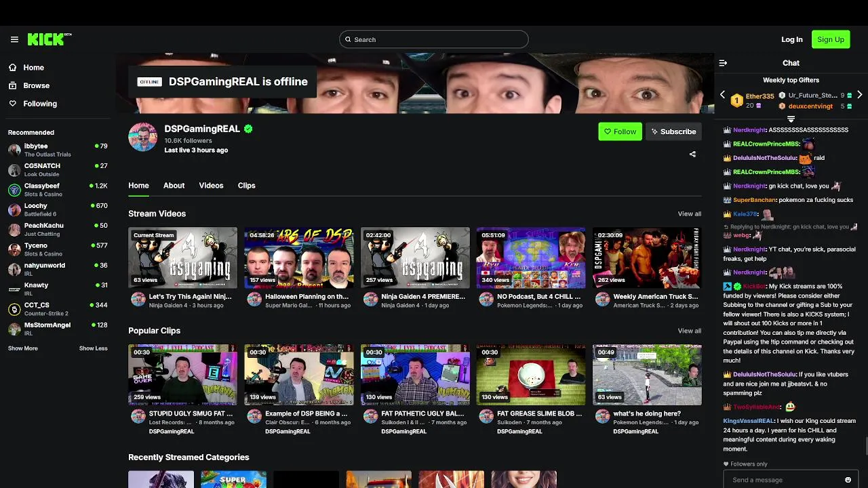Viewport: 868px width, 488px height.
Task: Open the emoji picker in chat
Action: (848, 480)
